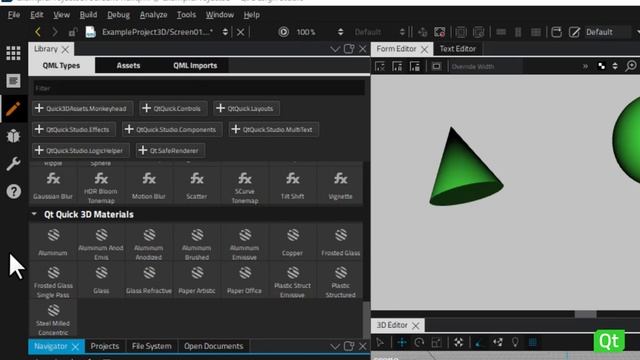
Task: Add the QtQuick.Layouts import
Action: pyautogui.click(x=246, y=108)
